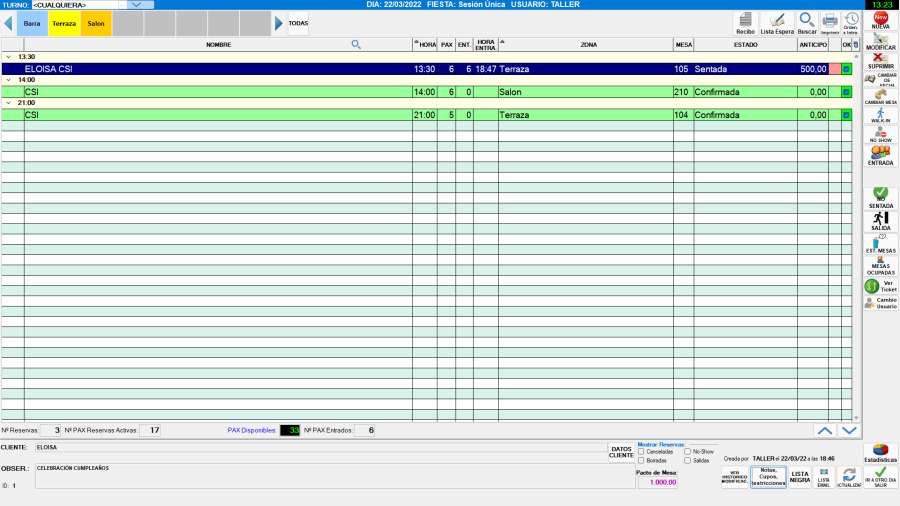The image size is (900, 506).
Task: Click the Cambiar de Fecha icon
Action: click(880, 79)
